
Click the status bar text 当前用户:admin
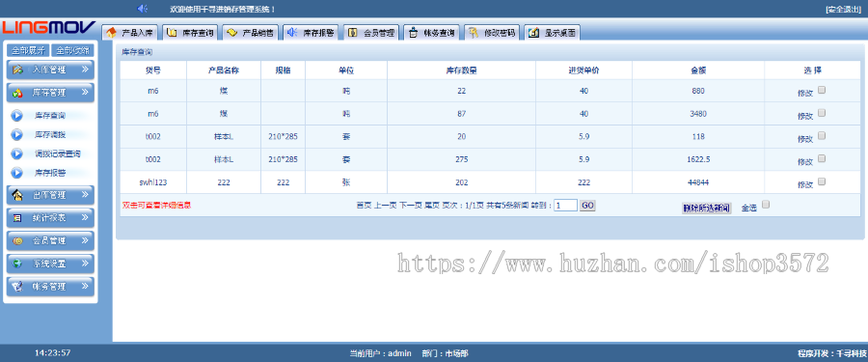380,353
